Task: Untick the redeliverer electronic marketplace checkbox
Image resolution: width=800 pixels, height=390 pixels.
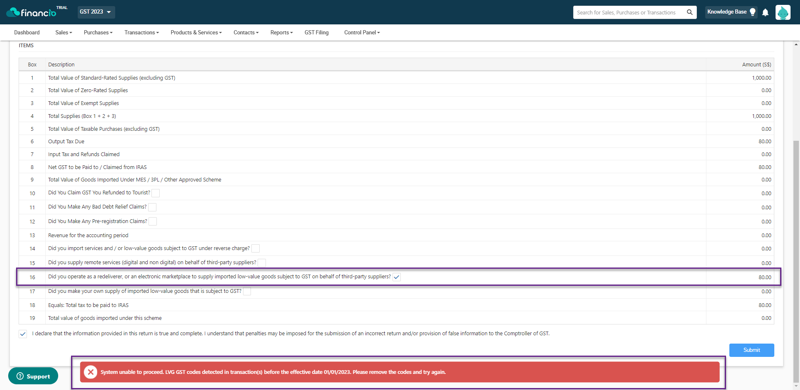Action: [x=397, y=277]
